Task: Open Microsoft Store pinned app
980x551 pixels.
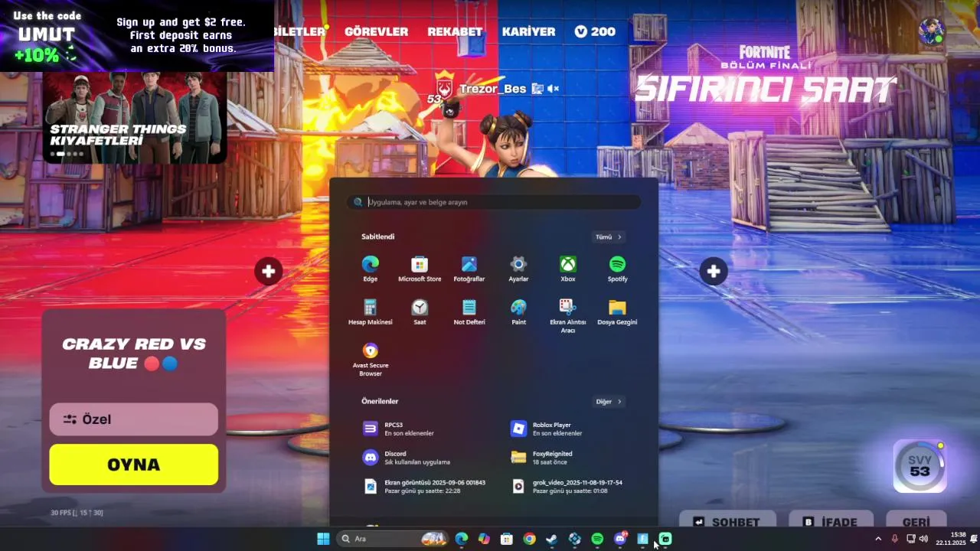Action: point(420,269)
